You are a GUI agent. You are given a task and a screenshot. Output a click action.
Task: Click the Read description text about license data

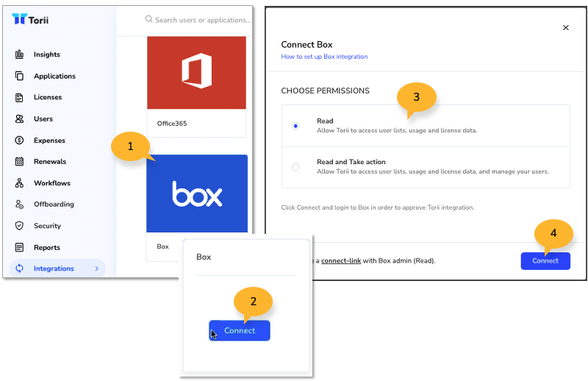(397, 131)
